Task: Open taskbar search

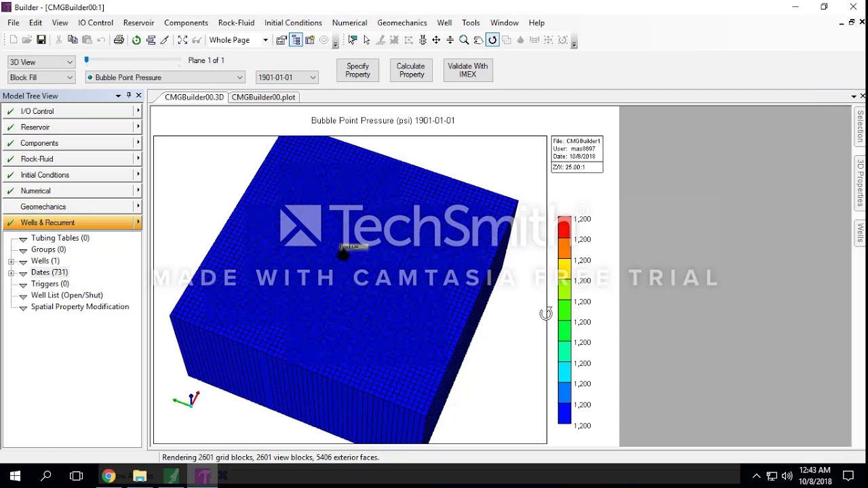Action: pos(46,476)
